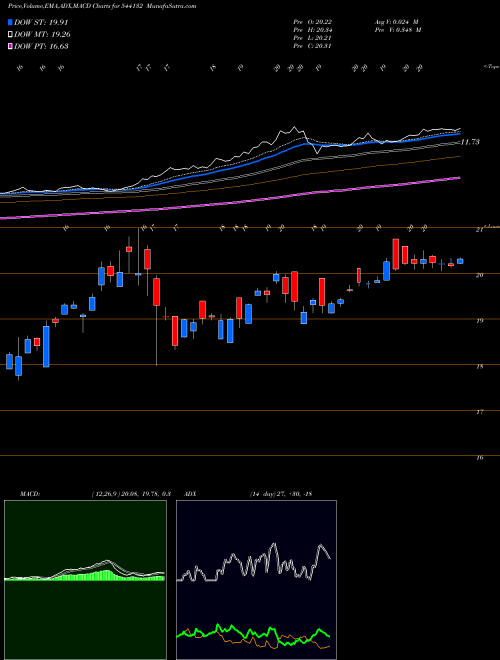Click the 'ADX' panel title
This screenshot has width=500, height=660.
[x=191, y=494]
